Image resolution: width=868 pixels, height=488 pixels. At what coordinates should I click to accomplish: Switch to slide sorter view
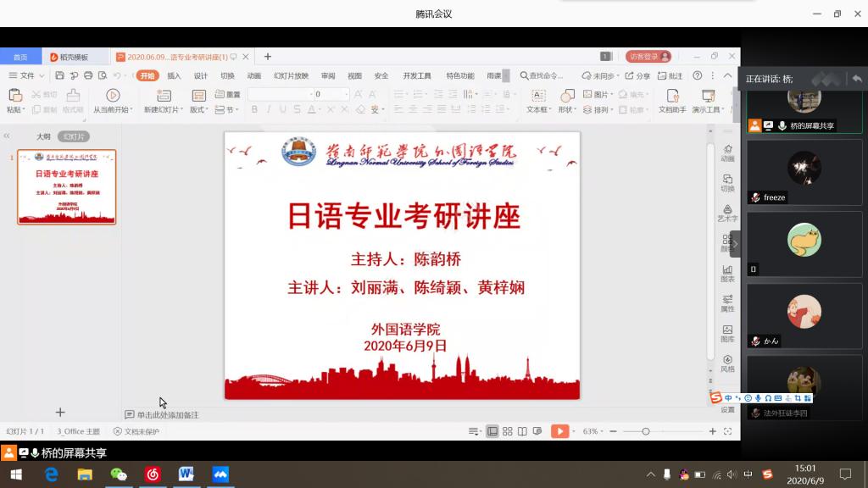coord(507,431)
